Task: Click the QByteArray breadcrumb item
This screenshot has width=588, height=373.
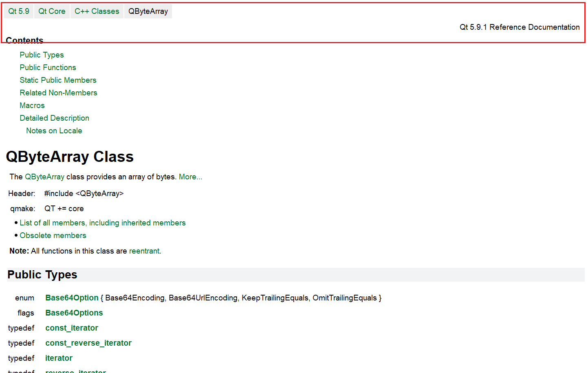Action: pyautogui.click(x=148, y=11)
